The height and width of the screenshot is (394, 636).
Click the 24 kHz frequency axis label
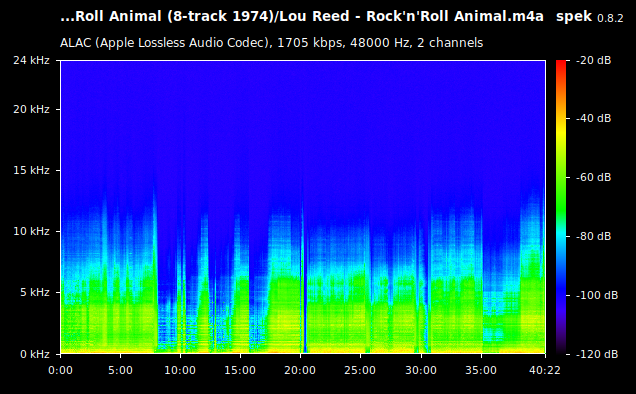click(31, 60)
